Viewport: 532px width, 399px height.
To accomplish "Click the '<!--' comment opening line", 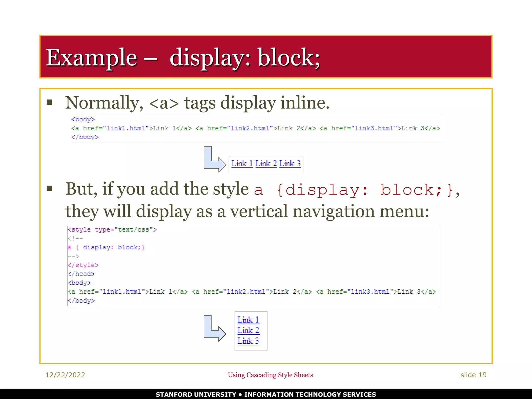I will coord(75,238).
